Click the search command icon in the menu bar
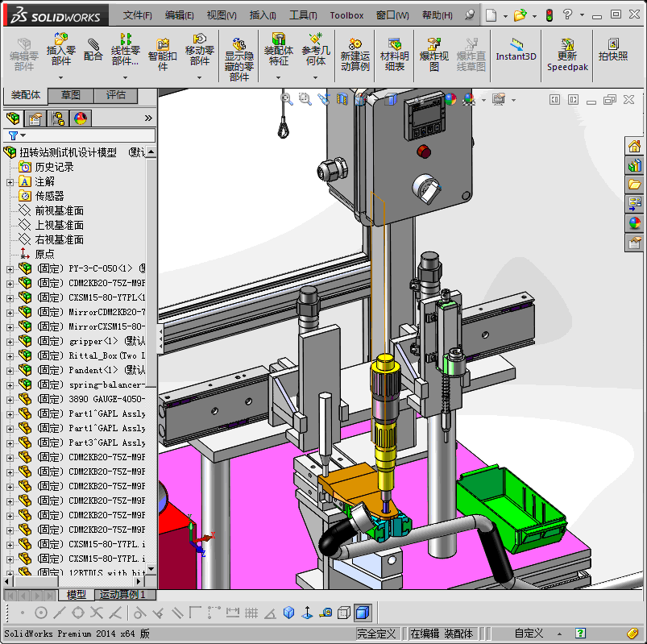 [469, 15]
